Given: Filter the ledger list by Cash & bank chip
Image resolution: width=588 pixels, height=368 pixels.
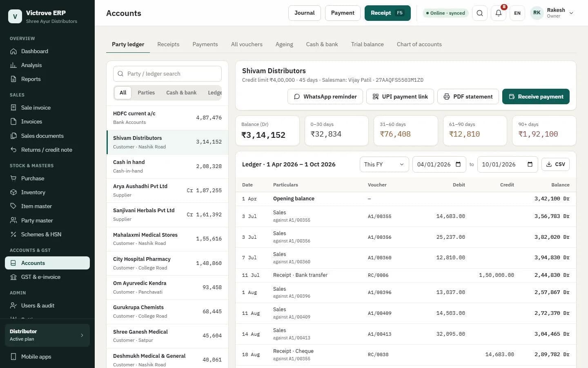Looking at the screenshot, I should click(x=181, y=93).
